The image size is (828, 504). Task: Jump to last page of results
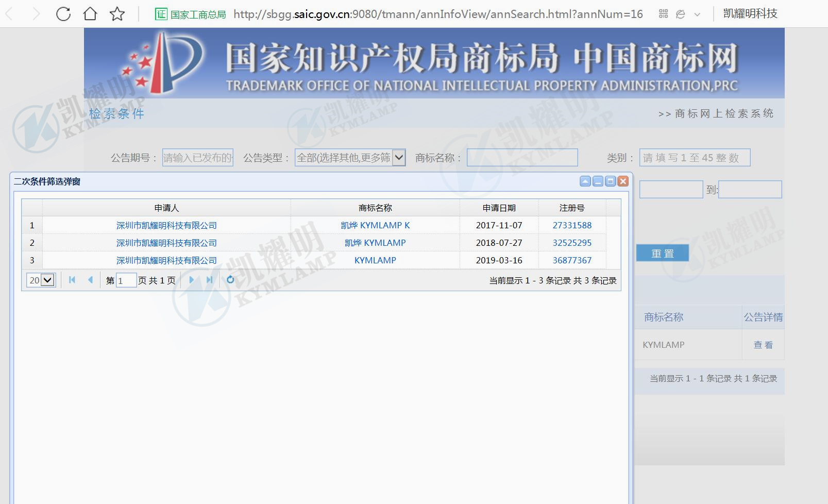click(209, 280)
